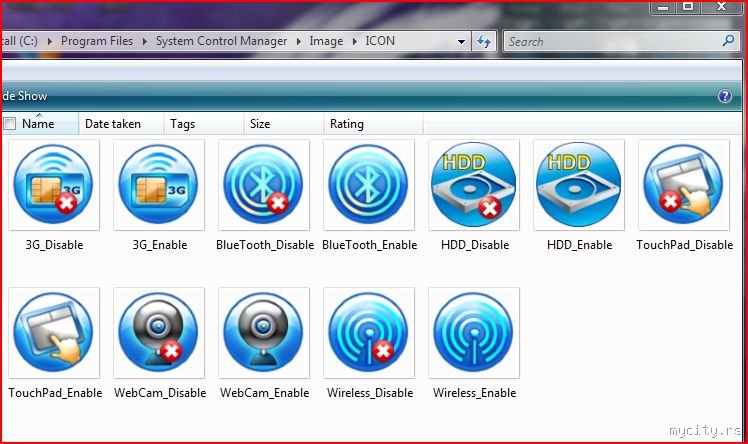748x444 pixels.
Task: Sort by the Name column header
Action: point(40,124)
